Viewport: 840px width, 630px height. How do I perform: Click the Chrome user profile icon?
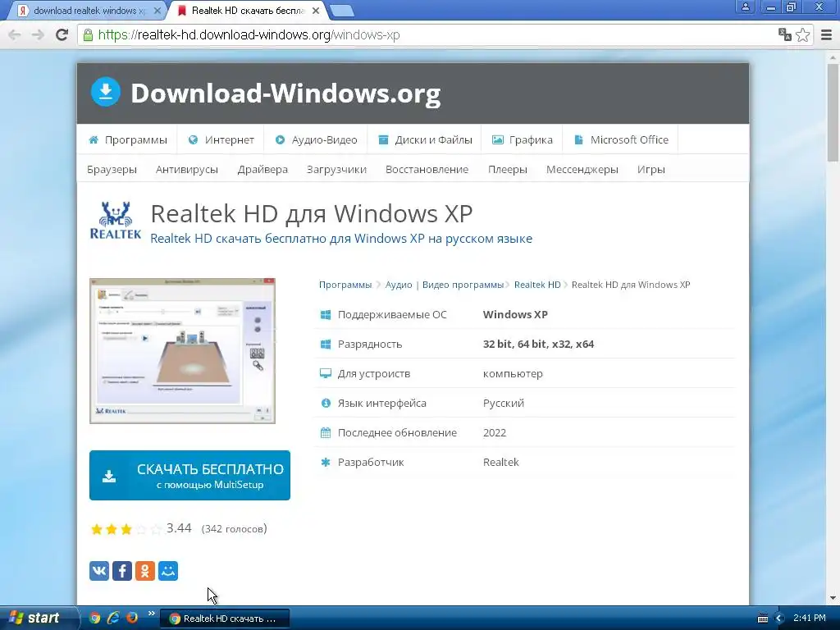745,7
